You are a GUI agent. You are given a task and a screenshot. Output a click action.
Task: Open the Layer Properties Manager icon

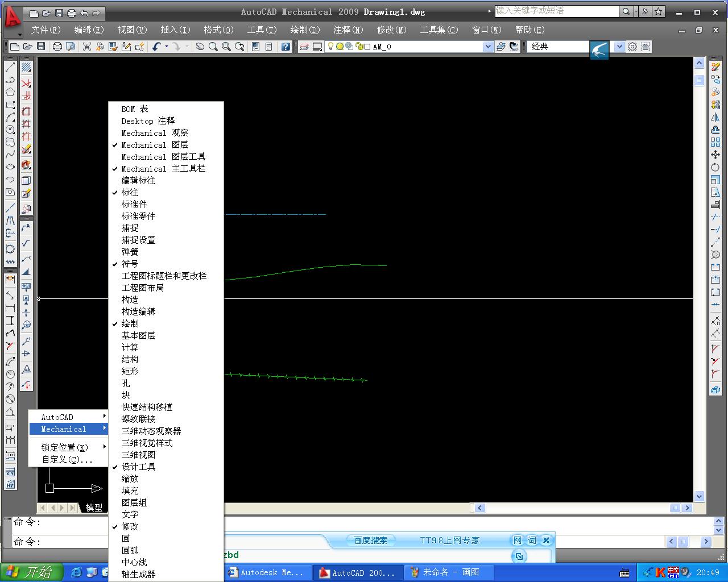coord(305,47)
